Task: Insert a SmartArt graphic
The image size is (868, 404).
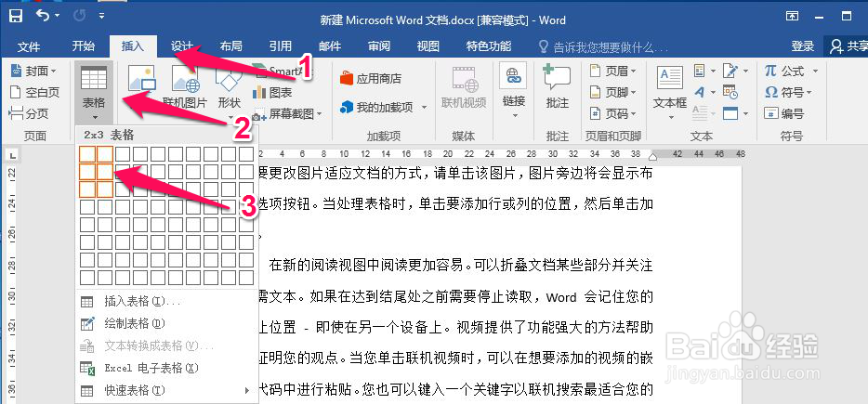Action: tap(283, 71)
